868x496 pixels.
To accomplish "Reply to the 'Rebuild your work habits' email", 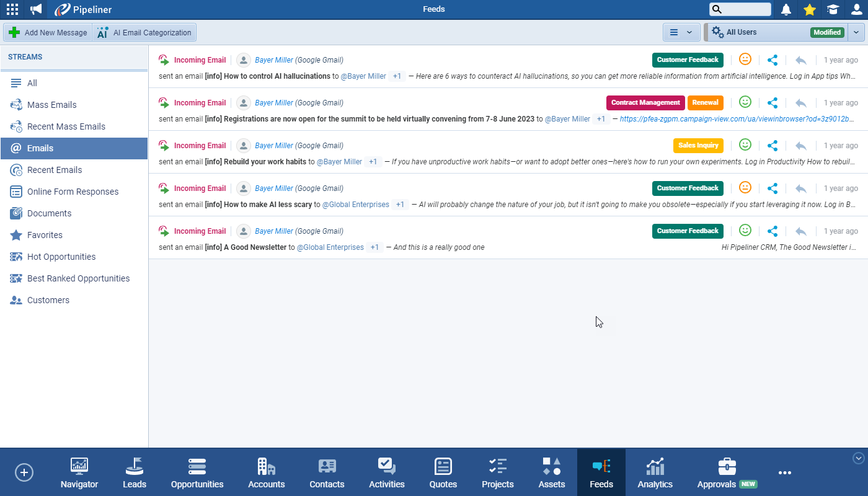I will click(x=801, y=146).
